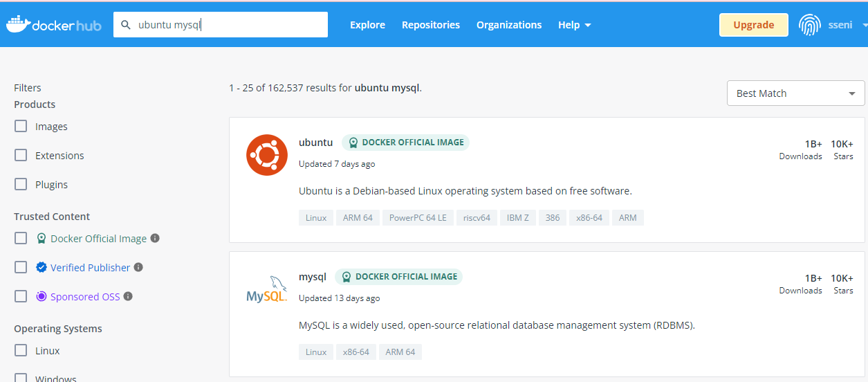The width and height of the screenshot is (868, 382).
Task: Click the mysql ARM 64 tag
Action: [400, 352]
